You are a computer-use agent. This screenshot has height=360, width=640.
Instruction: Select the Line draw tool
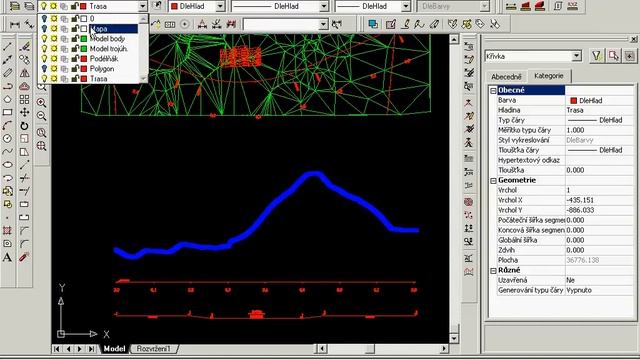7,47
